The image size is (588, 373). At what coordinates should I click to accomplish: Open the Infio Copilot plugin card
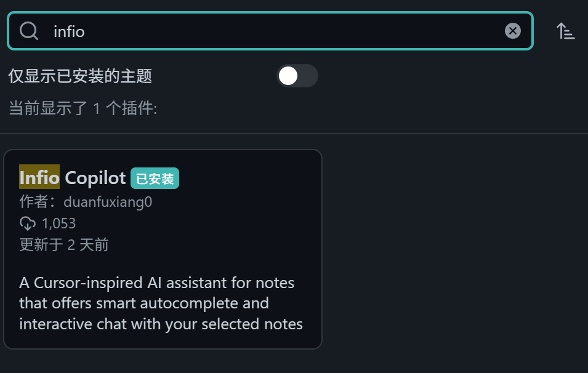click(163, 249)
